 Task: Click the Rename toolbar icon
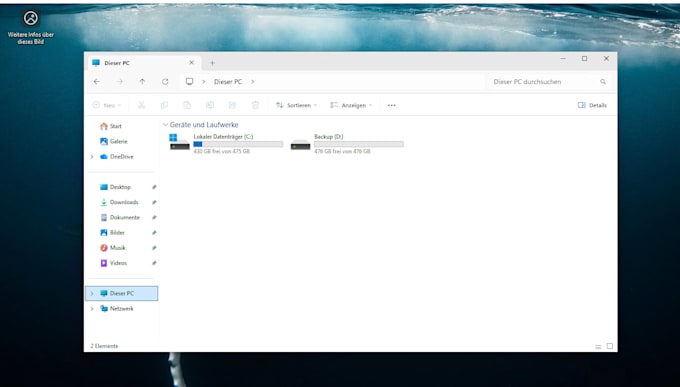pyautogui.click(x=210, y=105)
